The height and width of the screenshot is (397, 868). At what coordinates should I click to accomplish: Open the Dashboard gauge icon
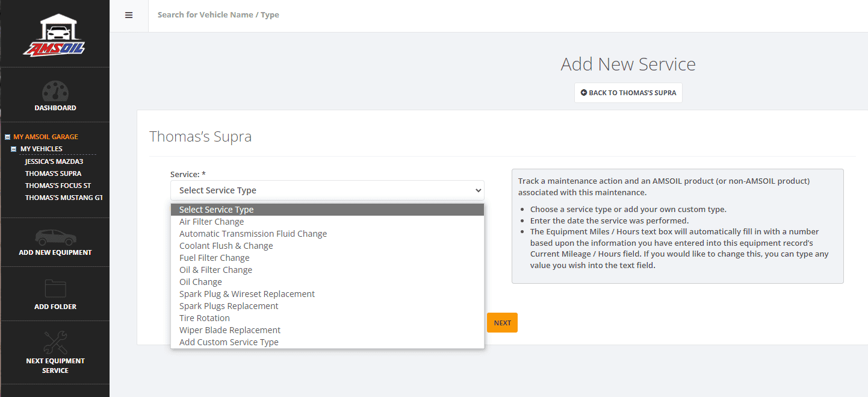[x=55, y=90]
